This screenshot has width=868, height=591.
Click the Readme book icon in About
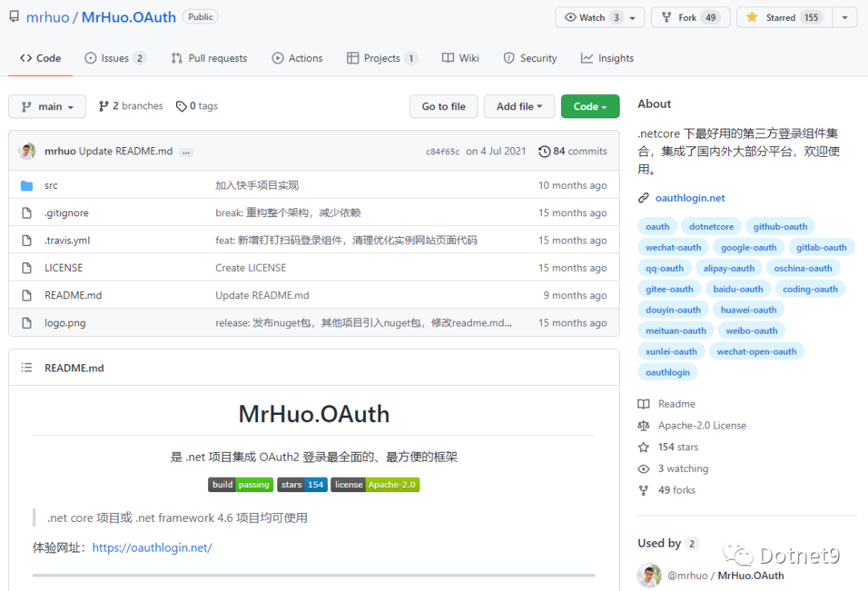(643, 404)
